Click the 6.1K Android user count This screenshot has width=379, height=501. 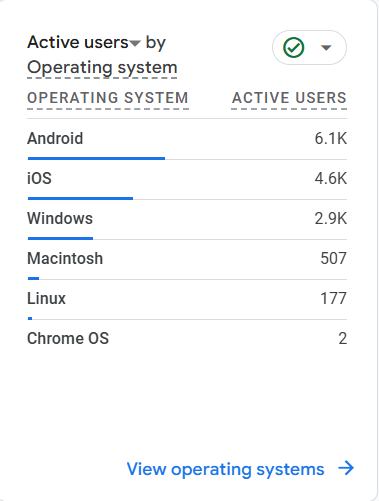331,139
